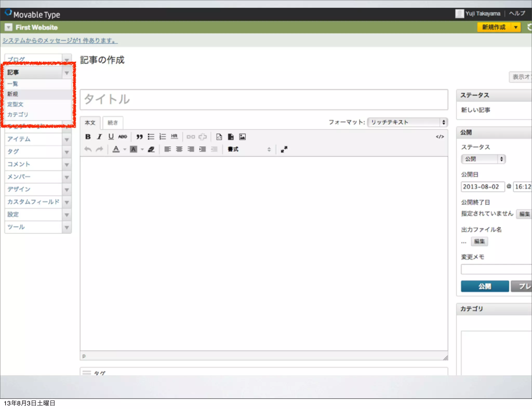Insert horizontal rule (HR)
Image resolution: width=532 pixels, height=409 pixels.
point(174,137)
